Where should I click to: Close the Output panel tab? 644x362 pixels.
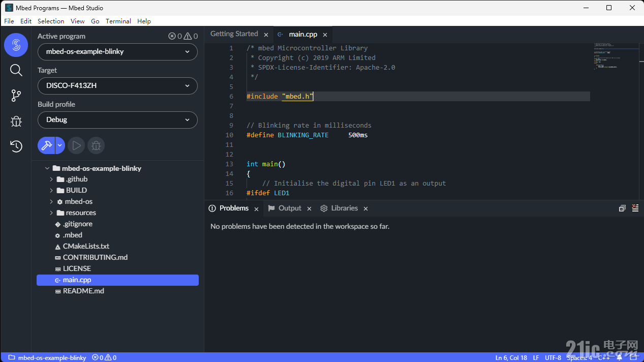(x=309, y=208)
